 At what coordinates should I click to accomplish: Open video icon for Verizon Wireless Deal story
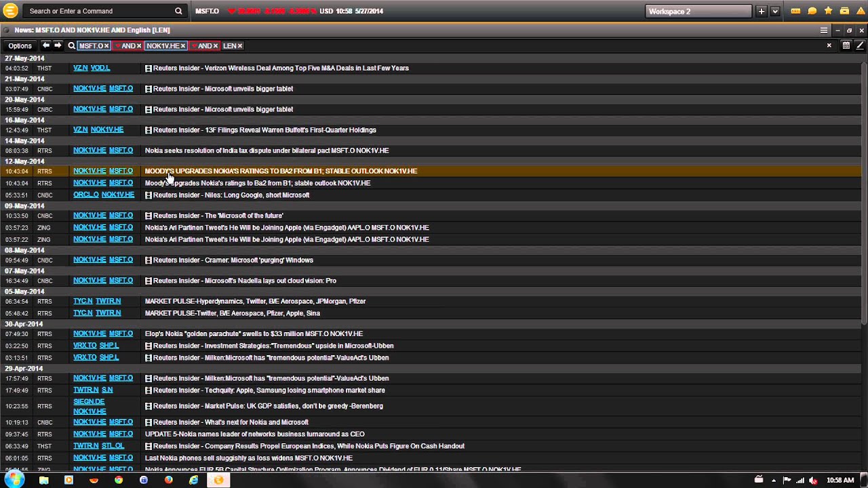149,68
